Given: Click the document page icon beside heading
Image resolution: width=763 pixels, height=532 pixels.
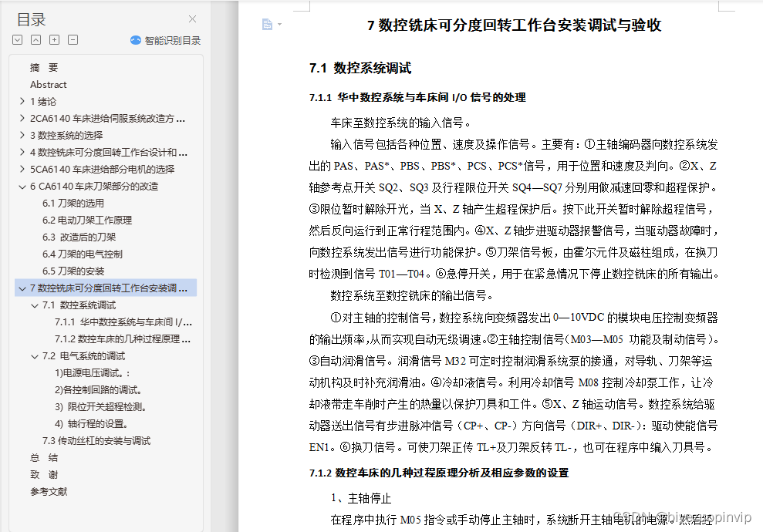Looking at the screenshot, I should [267, 24].
